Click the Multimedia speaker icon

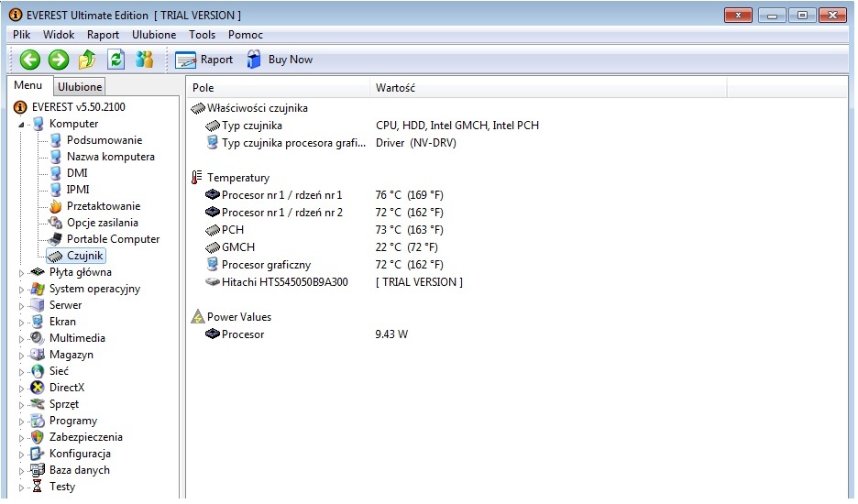(x=38, y=338)
